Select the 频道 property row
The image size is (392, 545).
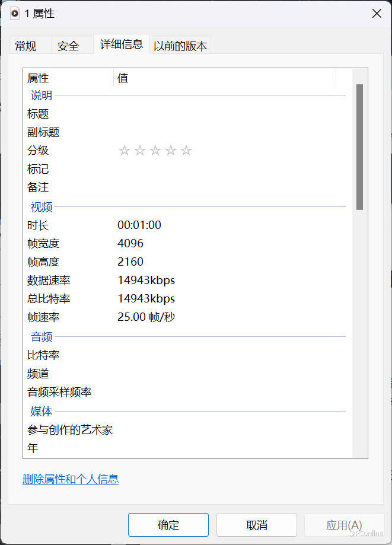(x=186, y=374)
